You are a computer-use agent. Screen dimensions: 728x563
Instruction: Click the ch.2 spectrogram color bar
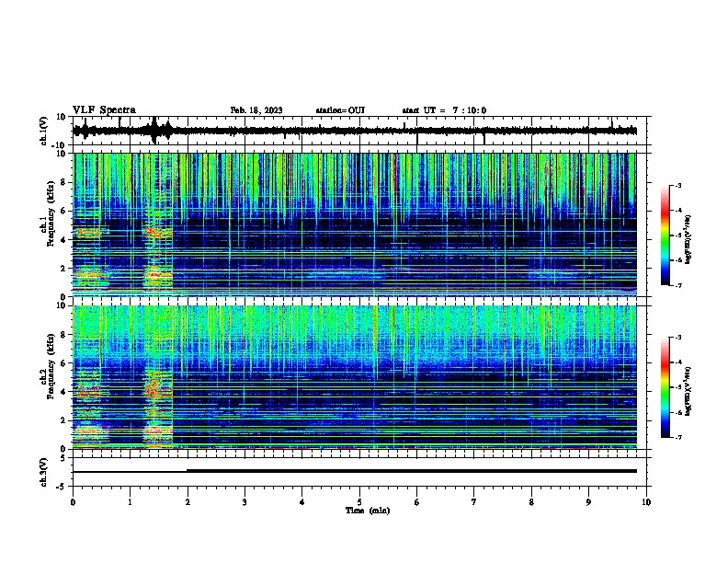tap(665, 387)
